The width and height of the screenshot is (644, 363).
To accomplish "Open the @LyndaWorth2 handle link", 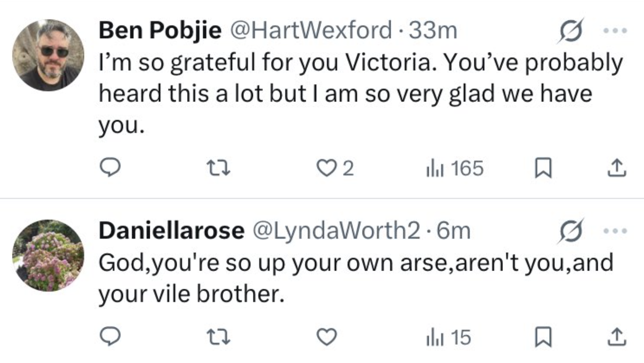I will click(336, 231).
